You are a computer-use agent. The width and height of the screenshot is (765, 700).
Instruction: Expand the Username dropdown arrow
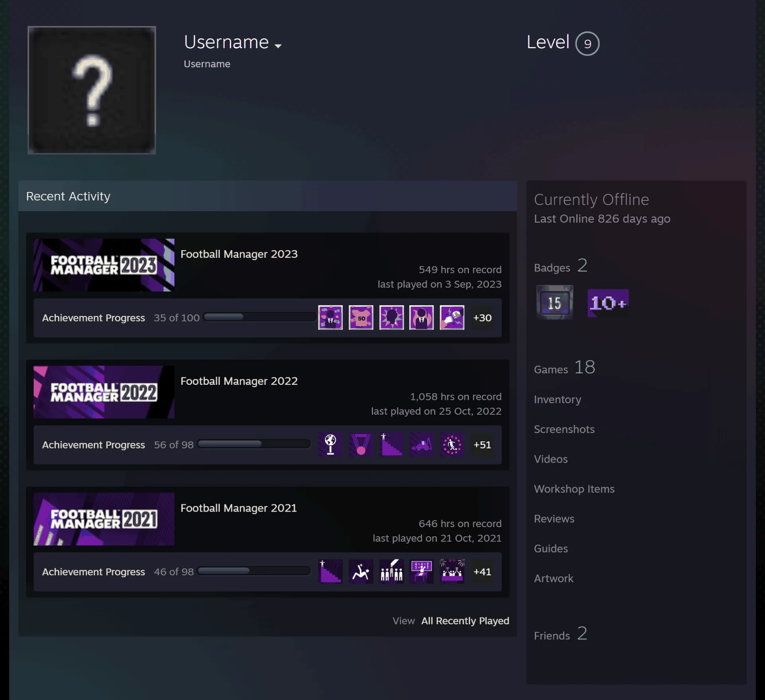[x=278, y=46]
